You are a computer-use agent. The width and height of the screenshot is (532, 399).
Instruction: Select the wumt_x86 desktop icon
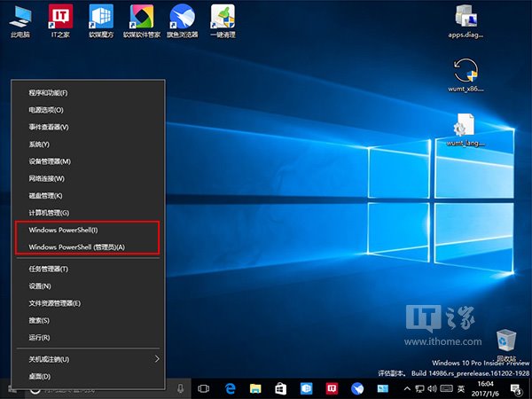point(465,75)
